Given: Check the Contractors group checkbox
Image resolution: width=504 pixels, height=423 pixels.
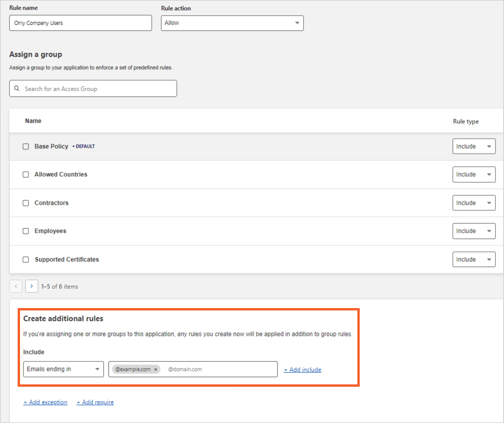Looking at the screenshot, I should pyautogui.click(x=26, y=203).
